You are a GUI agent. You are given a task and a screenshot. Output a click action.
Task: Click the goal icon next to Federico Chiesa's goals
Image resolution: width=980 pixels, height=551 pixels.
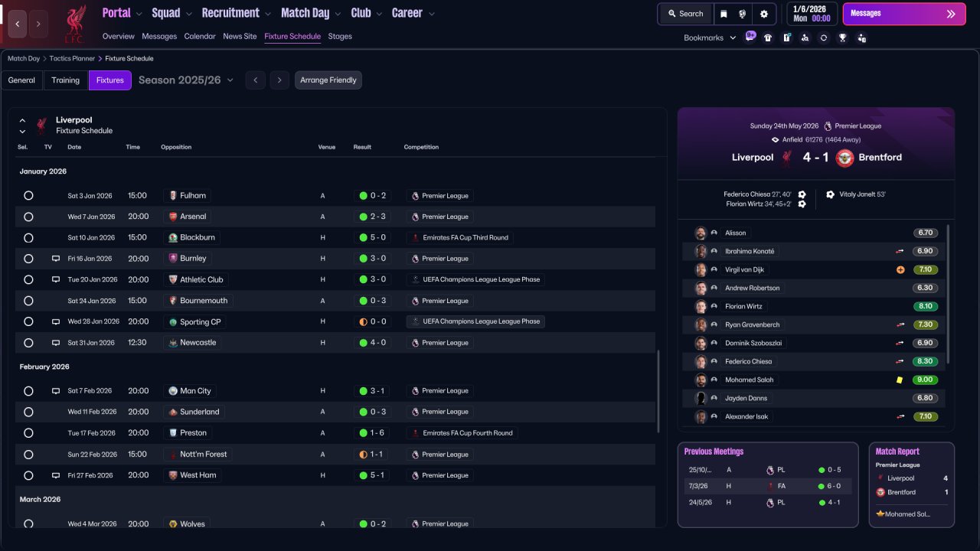[x=802, y=194]
